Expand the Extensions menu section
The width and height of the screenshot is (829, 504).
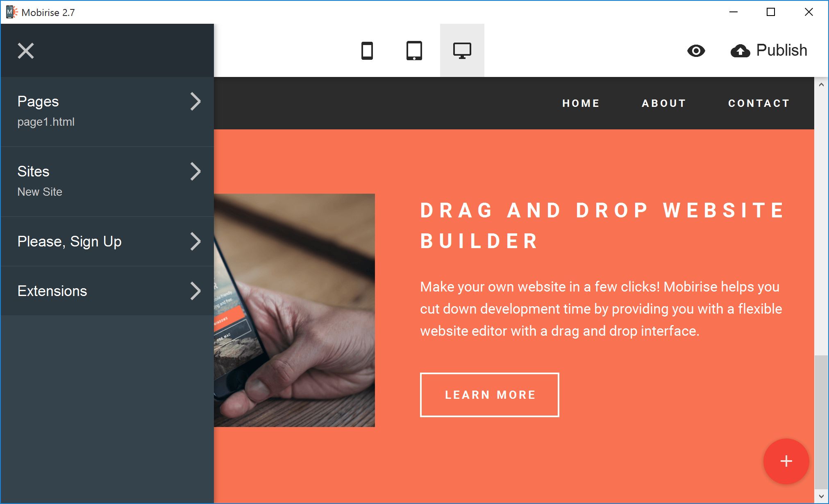(x=196, y=290)
